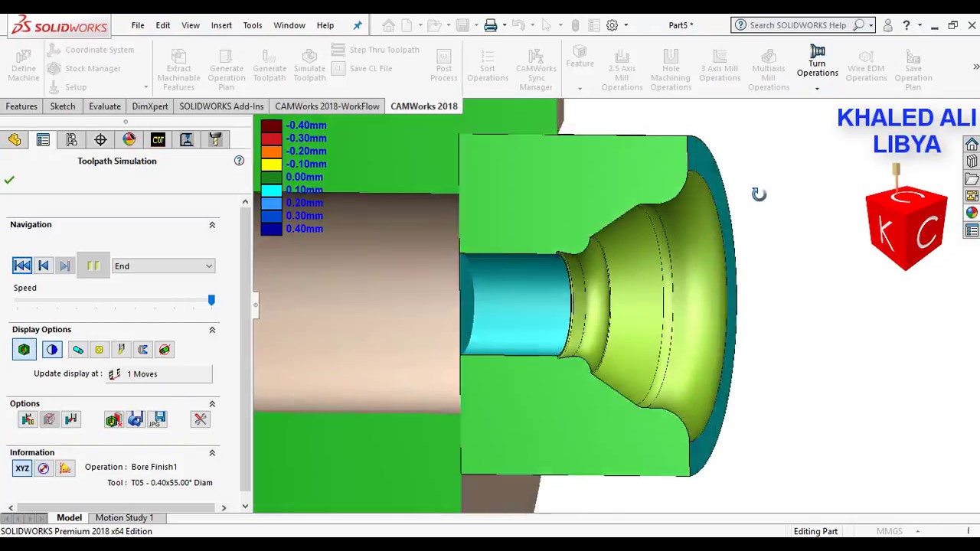The height and width of the screenshot is (551, 980).
Task: Open the DimXpertManager crosshair tab
Action: tap(100, 139)
